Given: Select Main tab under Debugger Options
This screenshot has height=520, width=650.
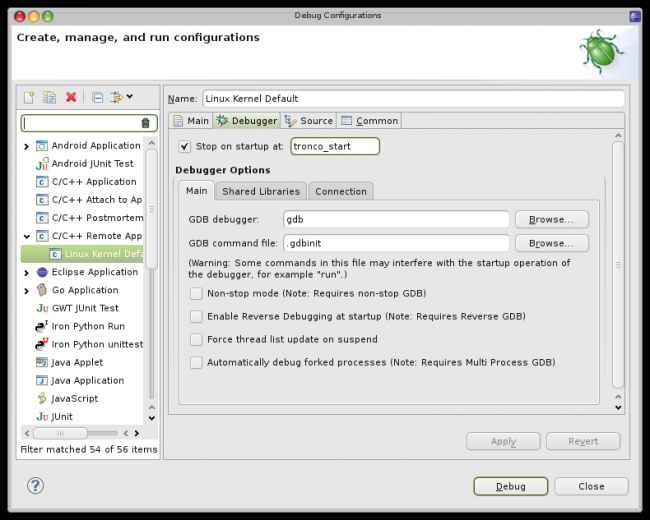Looking at the screenshot, I should [196, 191].
